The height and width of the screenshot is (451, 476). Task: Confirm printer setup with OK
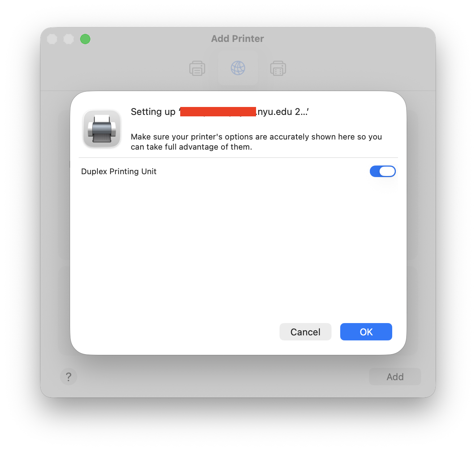coord(366,332)
